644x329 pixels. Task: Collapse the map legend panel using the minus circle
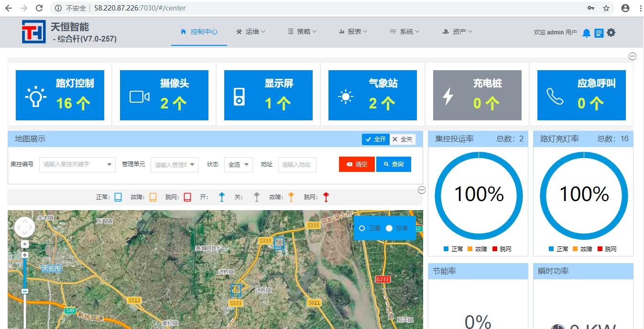[422, 190]
